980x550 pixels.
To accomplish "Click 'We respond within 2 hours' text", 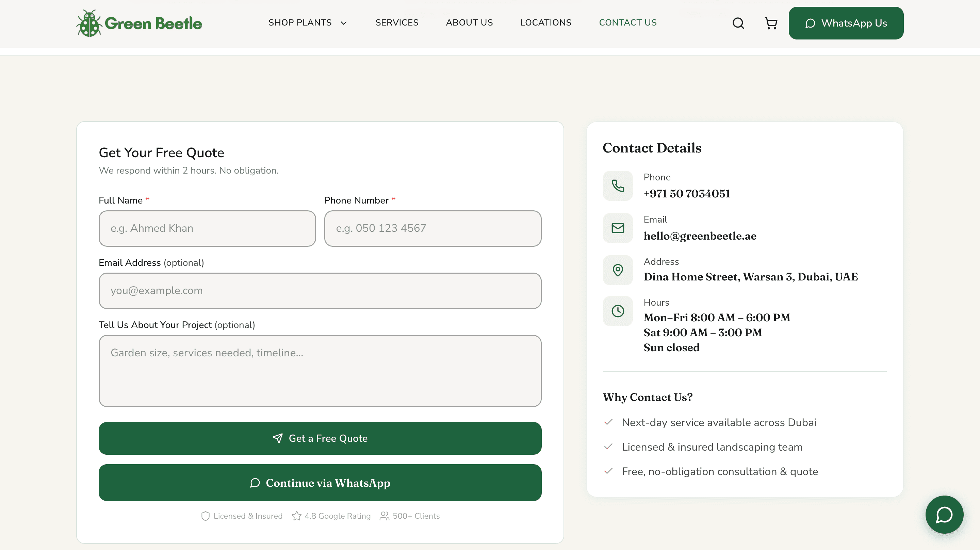I will click(x=189, y=171).
